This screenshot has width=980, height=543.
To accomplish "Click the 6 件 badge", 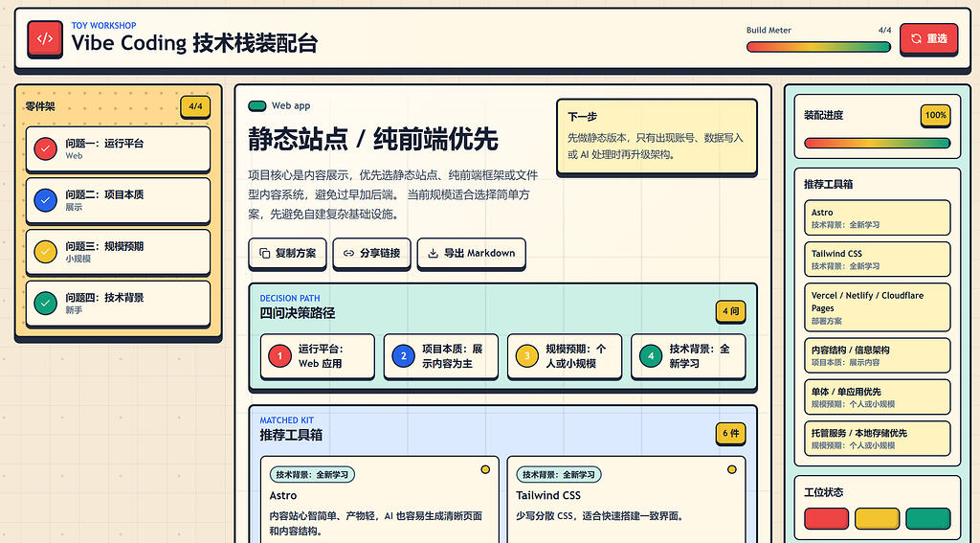I will click(730, 433).
